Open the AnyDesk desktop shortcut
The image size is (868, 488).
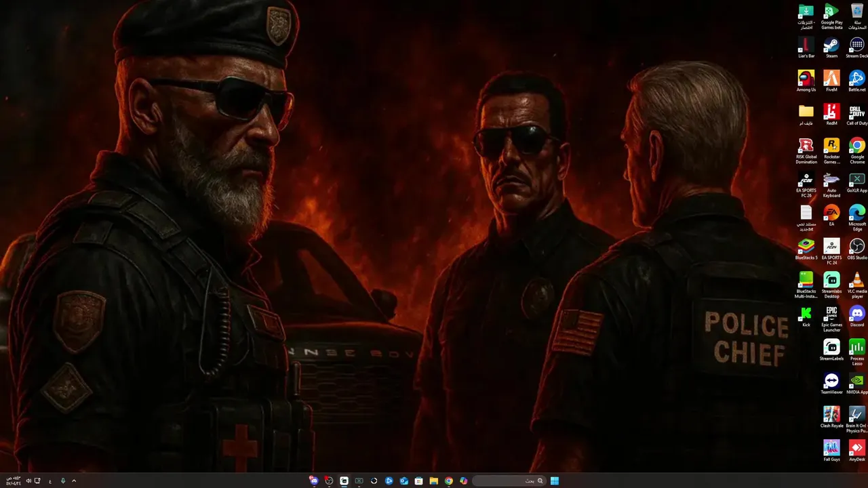pyautogui.click(x=857, y=451)
